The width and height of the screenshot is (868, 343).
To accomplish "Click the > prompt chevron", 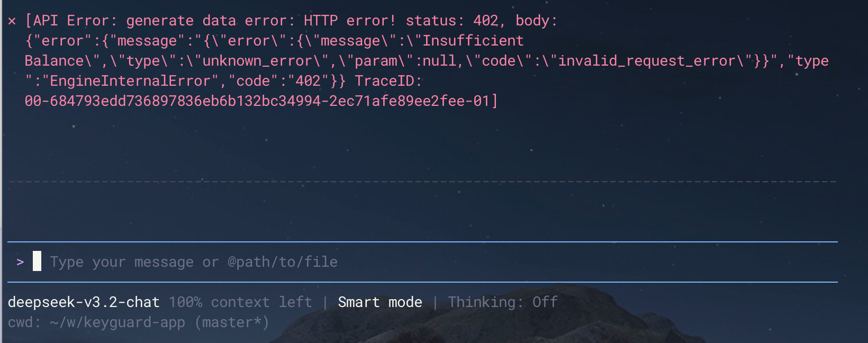I will coord(20,261).
